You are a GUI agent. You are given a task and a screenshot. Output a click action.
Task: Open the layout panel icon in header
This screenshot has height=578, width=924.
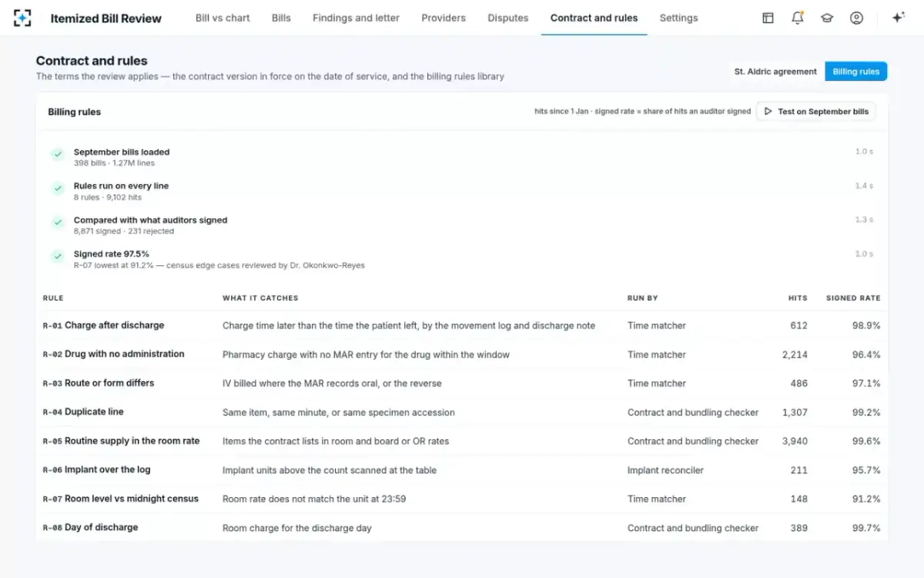pos(768,18)
